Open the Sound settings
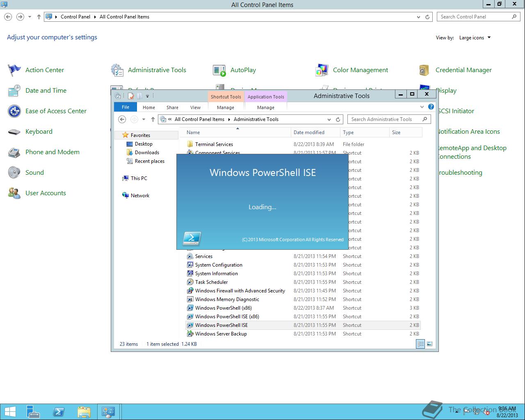The image size is (525, 420). pos(34,172)
